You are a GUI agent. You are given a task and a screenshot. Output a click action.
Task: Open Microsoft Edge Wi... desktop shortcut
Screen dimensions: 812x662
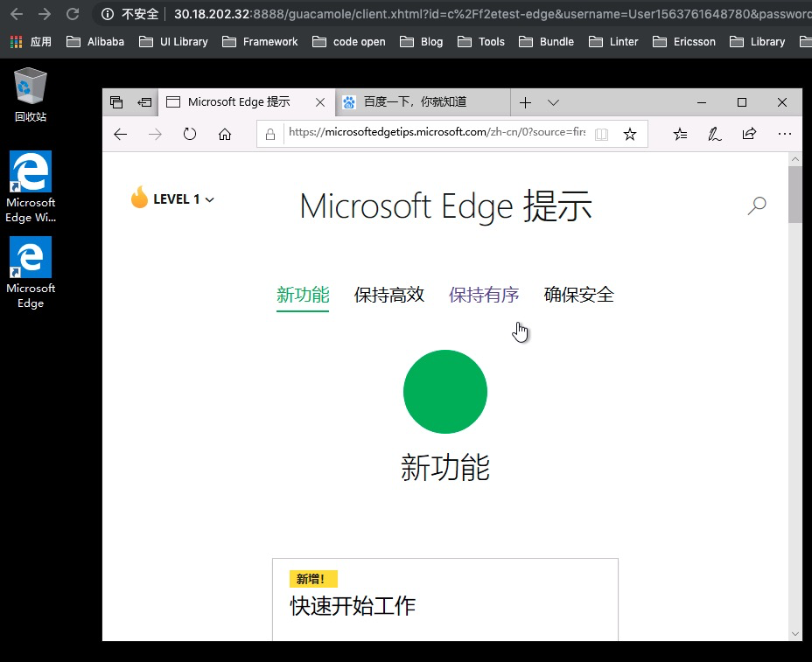[31, 187]
